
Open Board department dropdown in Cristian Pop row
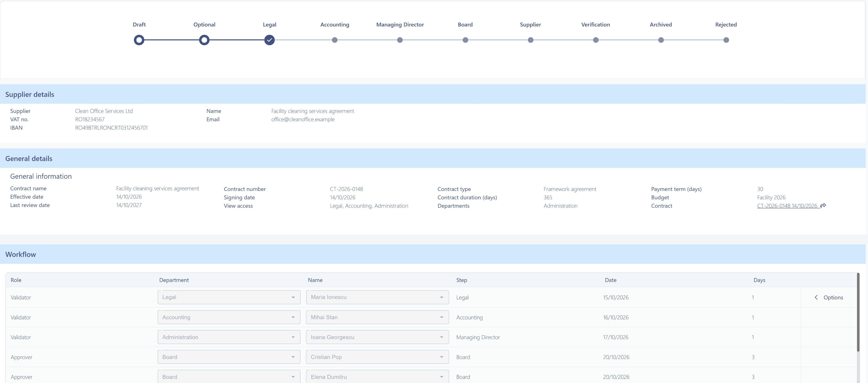tap(229, 357)
